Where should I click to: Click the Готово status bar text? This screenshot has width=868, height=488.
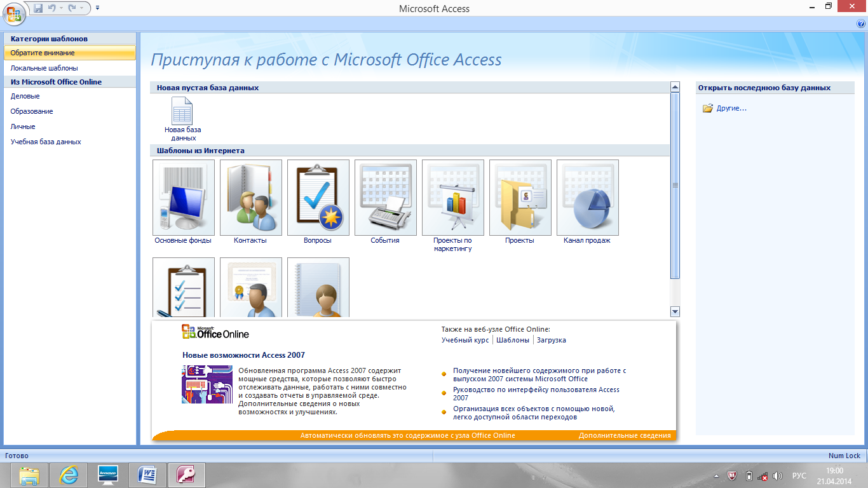tap(17, 456)
